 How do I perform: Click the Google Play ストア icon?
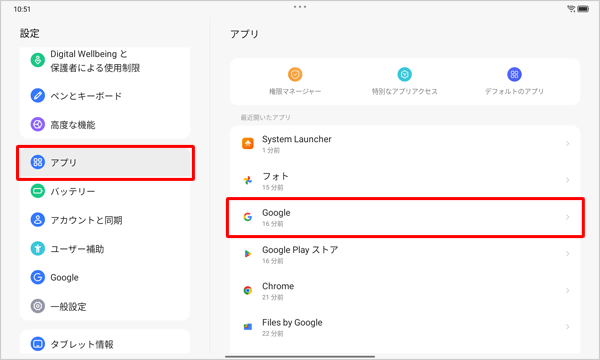tap(248, 254)
